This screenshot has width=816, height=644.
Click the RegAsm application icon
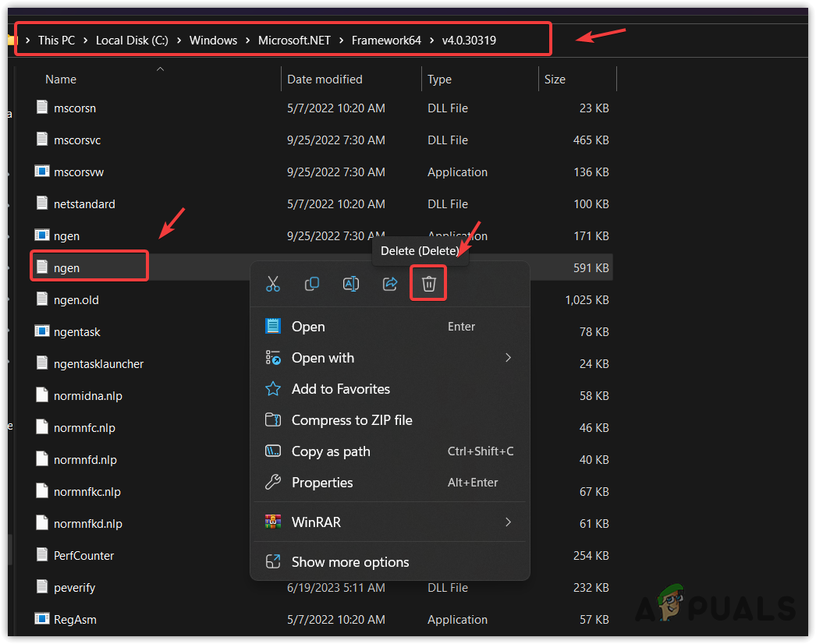(41, 618)
